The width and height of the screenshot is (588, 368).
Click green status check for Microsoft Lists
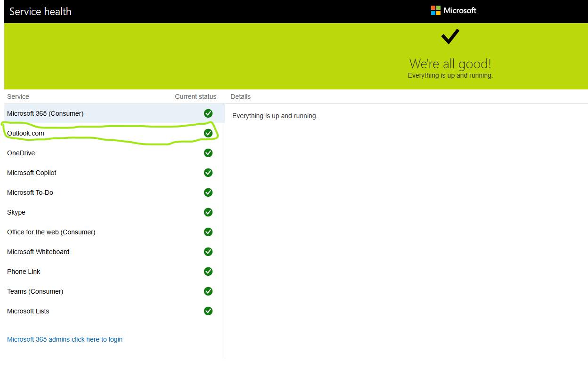tap(208, 311)
